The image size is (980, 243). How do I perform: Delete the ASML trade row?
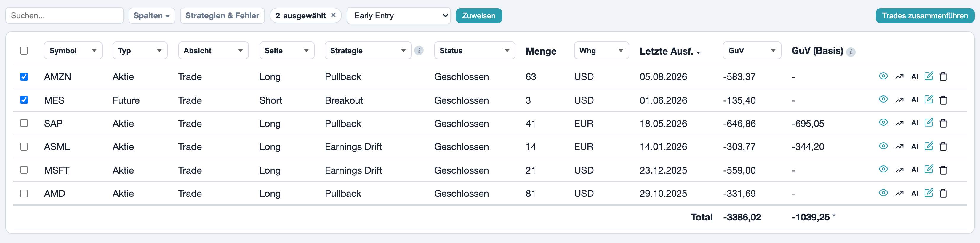(x=943, y=146)
